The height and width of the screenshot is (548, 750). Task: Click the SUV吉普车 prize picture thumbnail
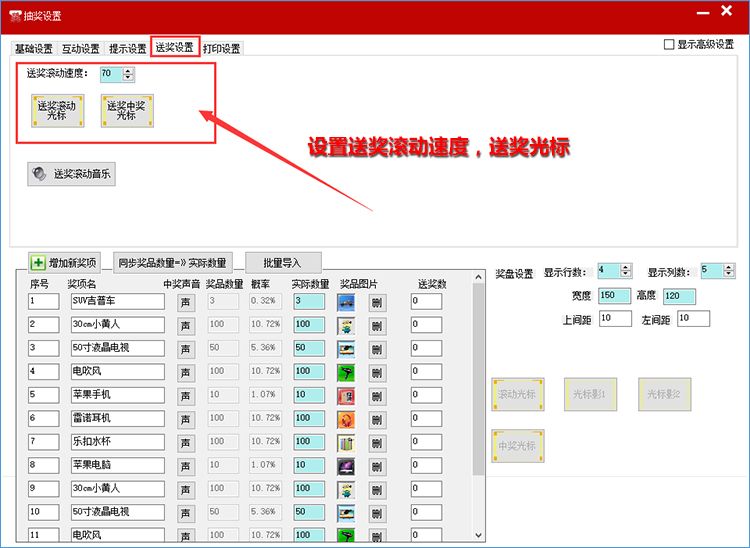point(345,301)
